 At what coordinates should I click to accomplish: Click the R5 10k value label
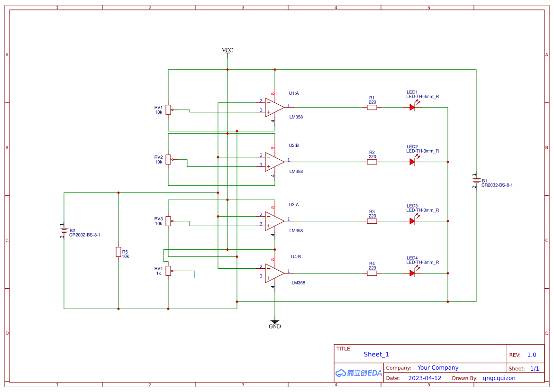(x=126, y=256)
